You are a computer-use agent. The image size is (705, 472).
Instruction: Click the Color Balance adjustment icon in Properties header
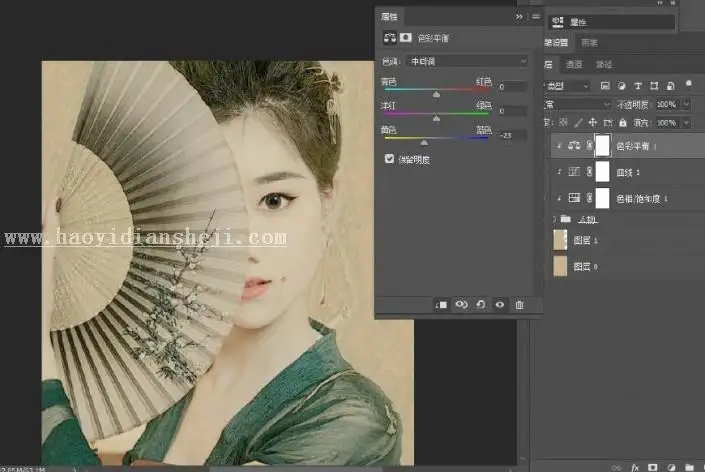coord(389,38)
